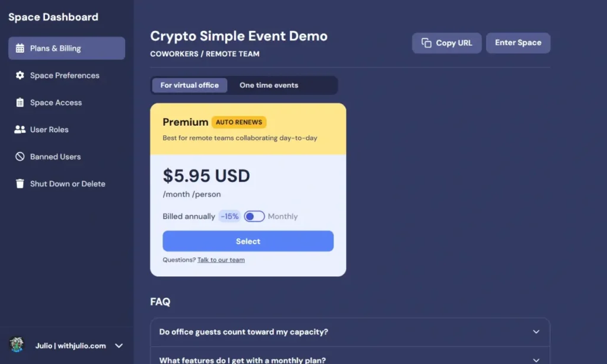Click the copy icon beside Copy URL
The image size is (607, 364).
426,43
